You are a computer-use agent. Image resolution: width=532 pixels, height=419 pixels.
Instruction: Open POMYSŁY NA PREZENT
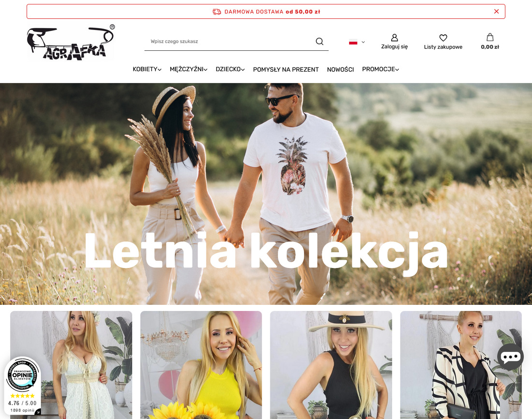pyautogui.click(x=286, y=70)
